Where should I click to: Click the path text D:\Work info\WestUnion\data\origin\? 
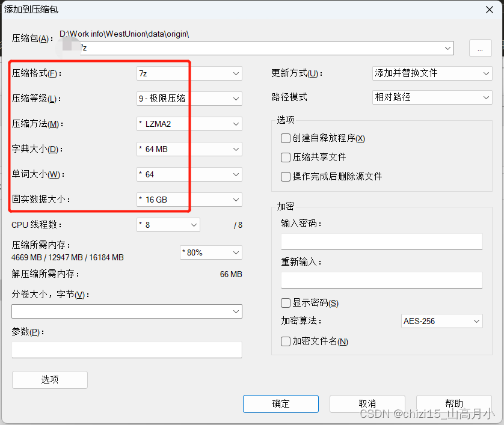[124, 34]
